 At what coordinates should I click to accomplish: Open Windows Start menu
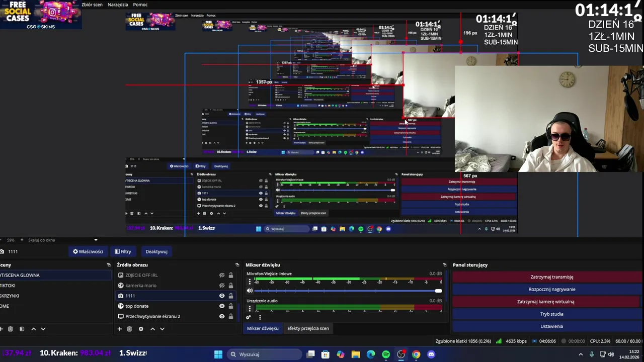pyautogui.click(x=218, y=354)
